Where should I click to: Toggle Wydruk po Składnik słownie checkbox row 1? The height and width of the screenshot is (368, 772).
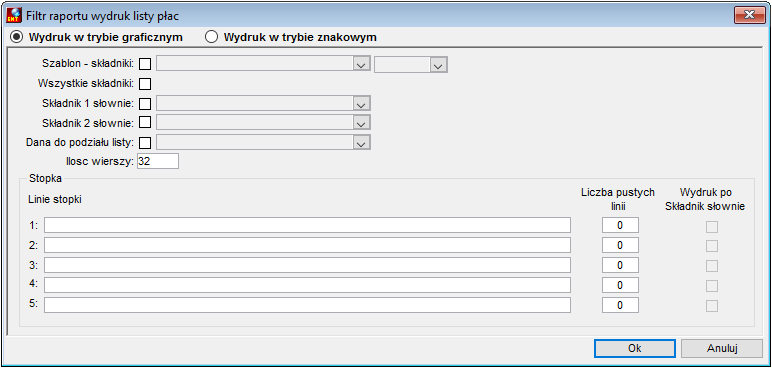tap(712, 227)
